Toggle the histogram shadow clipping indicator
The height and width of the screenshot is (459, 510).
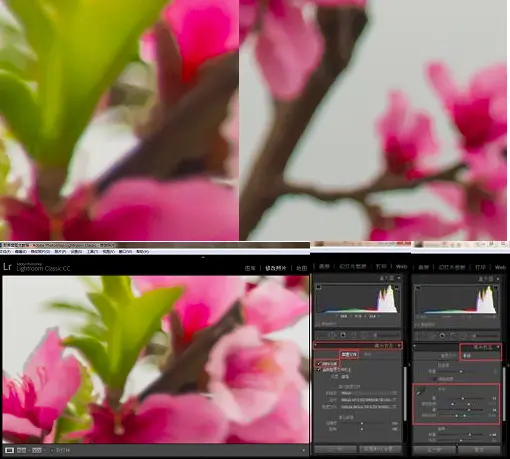coord(318,287)
